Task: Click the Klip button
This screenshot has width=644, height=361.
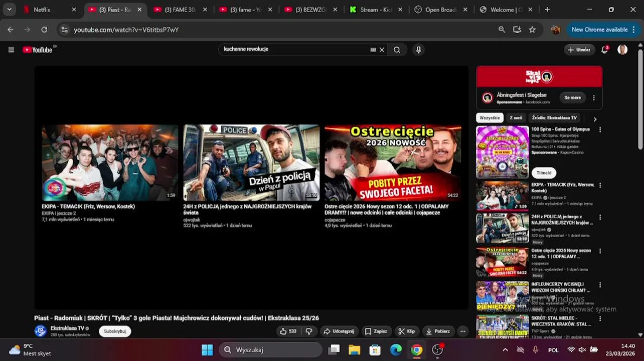Action: [407, 331]
